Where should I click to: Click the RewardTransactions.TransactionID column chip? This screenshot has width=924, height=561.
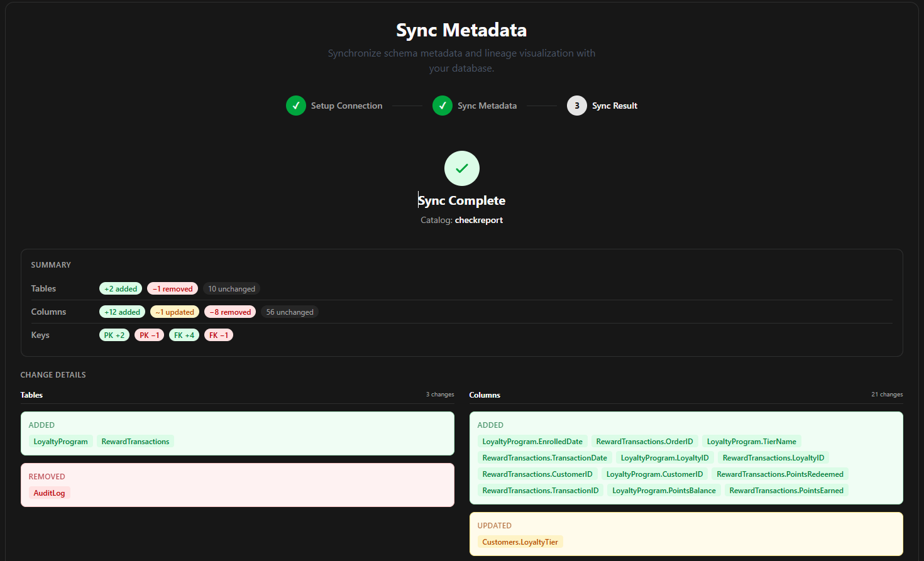(541, 490)
